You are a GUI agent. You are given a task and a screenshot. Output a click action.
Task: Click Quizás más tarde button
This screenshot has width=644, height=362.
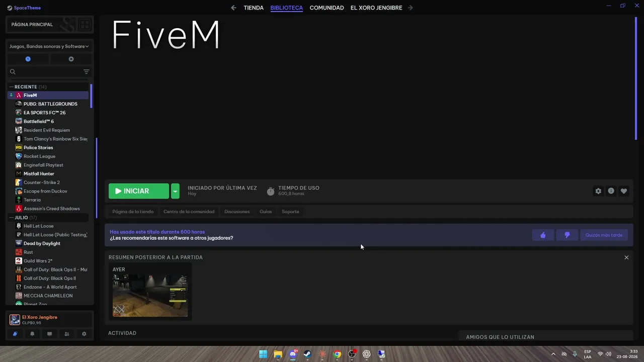point(604,235)
